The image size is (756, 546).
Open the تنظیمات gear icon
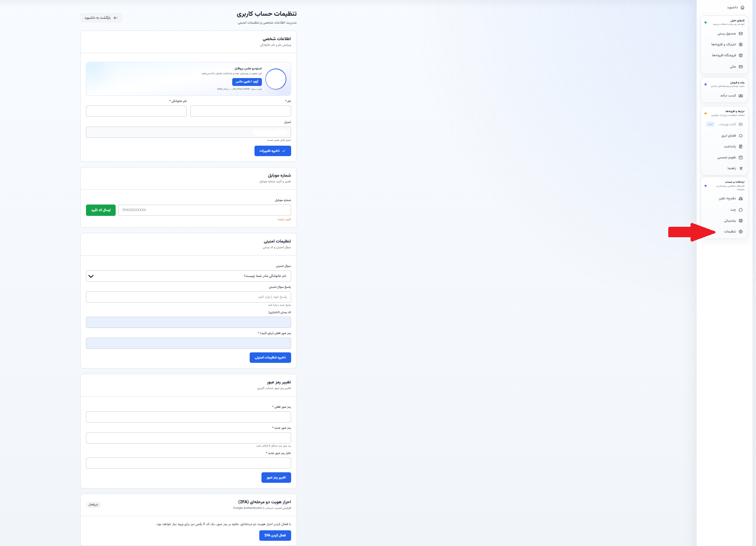(741, 232)
